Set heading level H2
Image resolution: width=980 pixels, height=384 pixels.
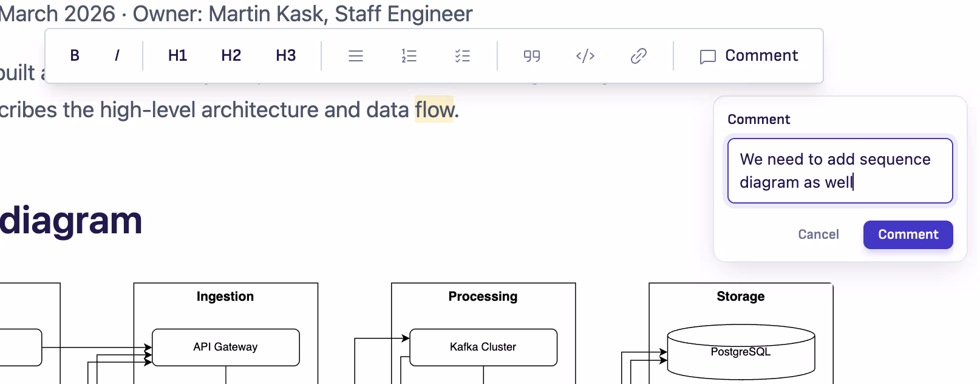coord(231,56)
